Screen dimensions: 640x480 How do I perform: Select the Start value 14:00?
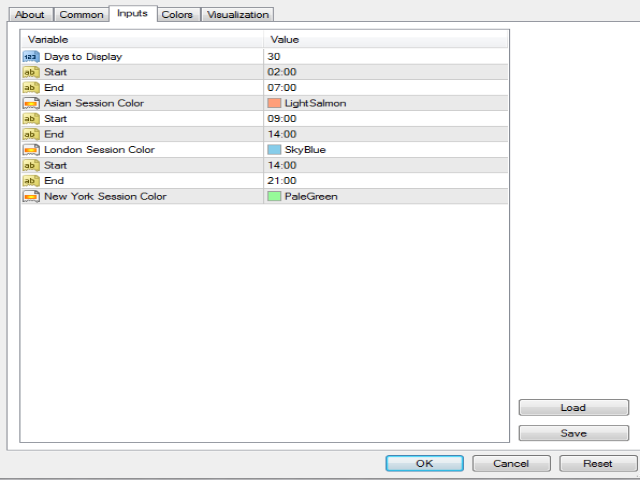[282, 165]
